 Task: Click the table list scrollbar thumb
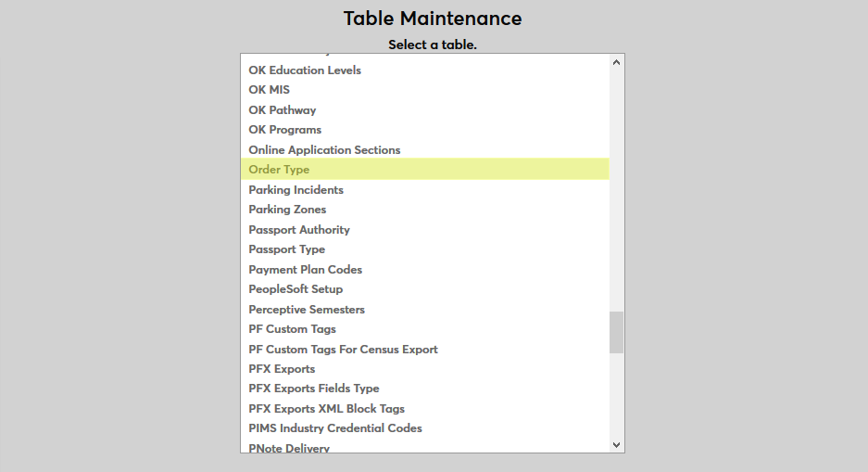(x=617, y=332)
